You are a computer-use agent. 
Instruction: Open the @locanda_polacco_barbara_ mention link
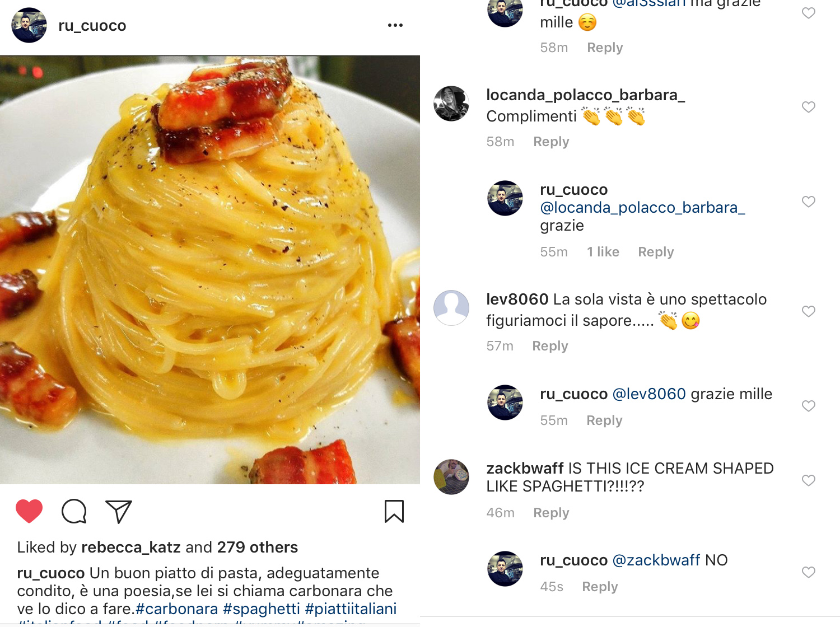click(642, 208)
